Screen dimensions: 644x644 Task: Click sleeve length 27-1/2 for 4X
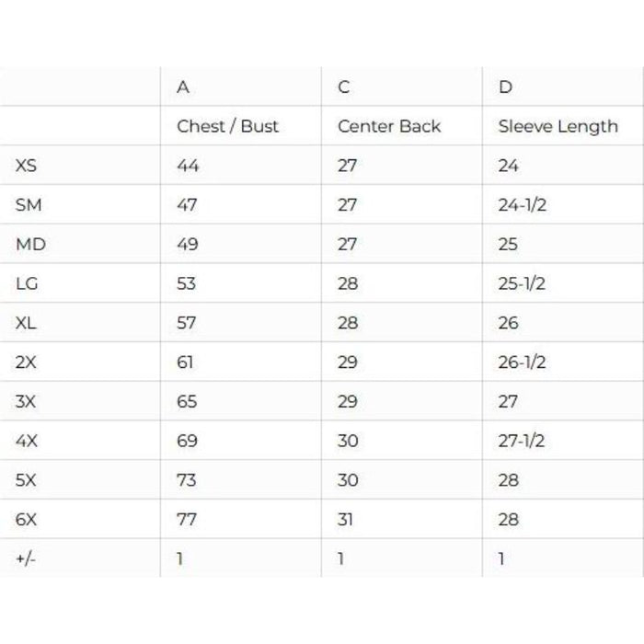pos(522,441)
